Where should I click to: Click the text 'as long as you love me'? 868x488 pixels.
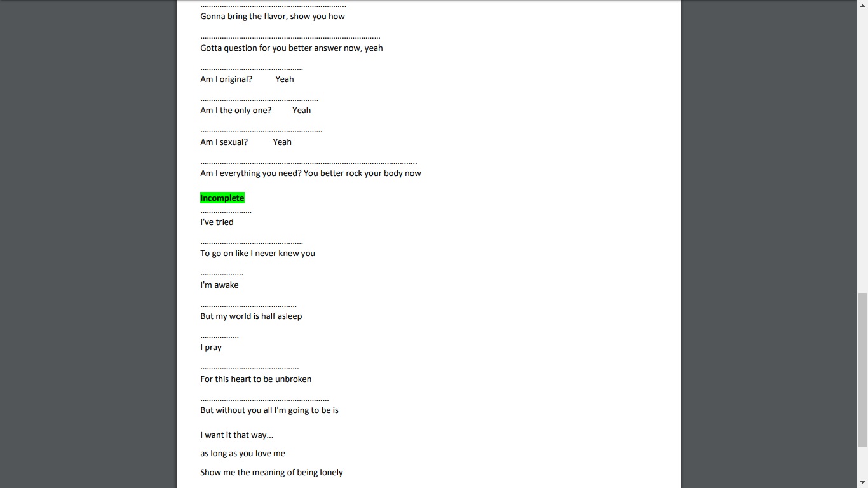[x=243, y=454]
